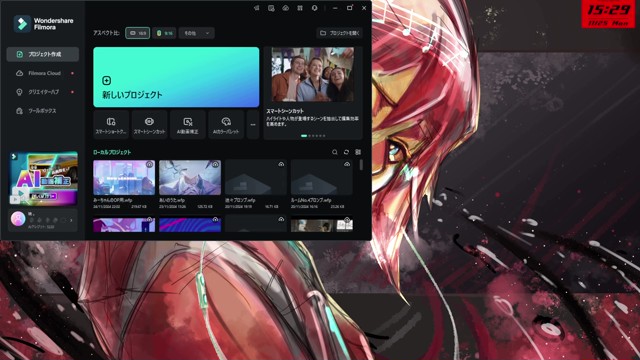Select the 16:9 aspect ratio option
The width and height of the screenshot is (640, 360).
pos(138,33)
